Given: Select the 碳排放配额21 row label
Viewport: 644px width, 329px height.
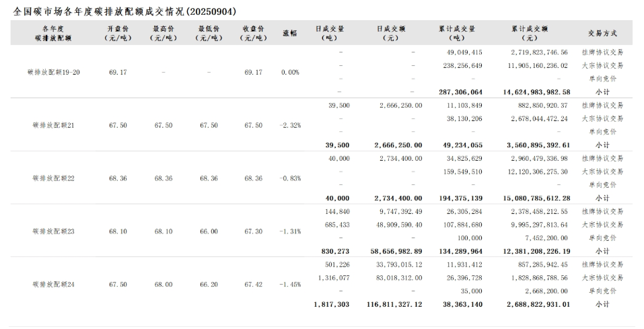Looking at the screenshot, I should coord(53,125).
